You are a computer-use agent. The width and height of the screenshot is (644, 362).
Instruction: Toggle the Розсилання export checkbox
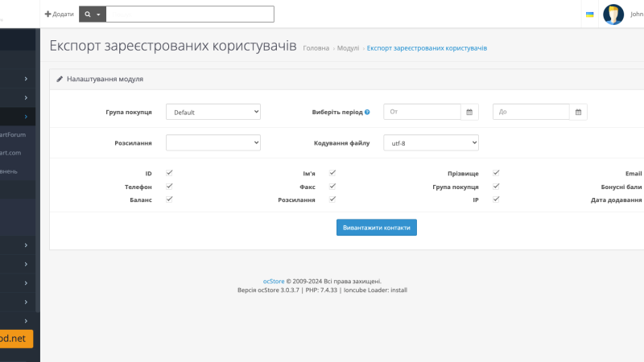tap(332, 200)
